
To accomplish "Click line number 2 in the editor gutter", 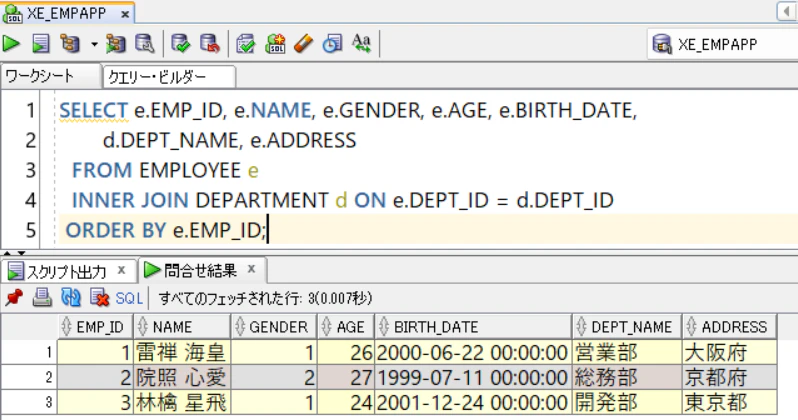I will [31, 141].
